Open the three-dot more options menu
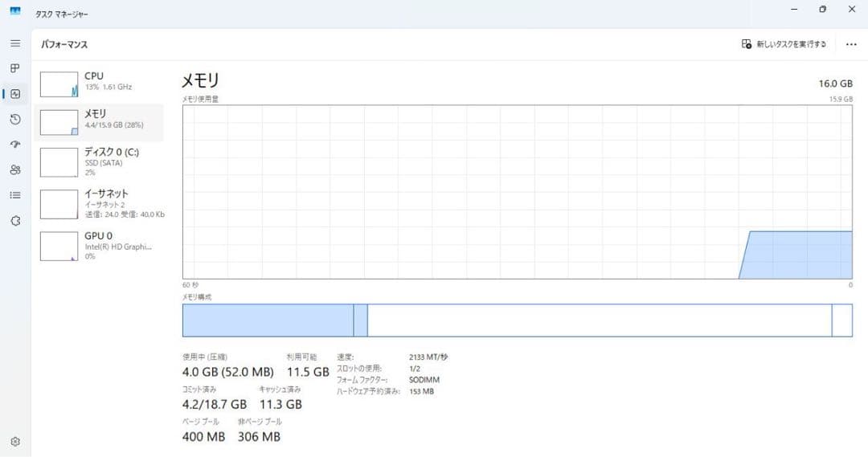This screenshot has height=457, width=868. (851, 44)
